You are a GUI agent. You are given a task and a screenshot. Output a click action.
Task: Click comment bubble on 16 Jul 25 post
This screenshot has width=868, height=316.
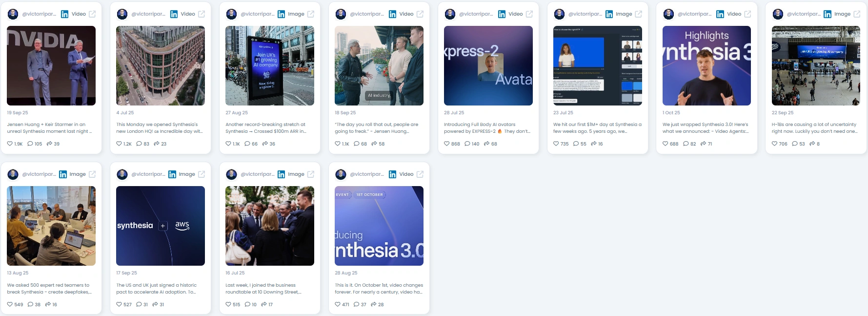coord(247,304)
